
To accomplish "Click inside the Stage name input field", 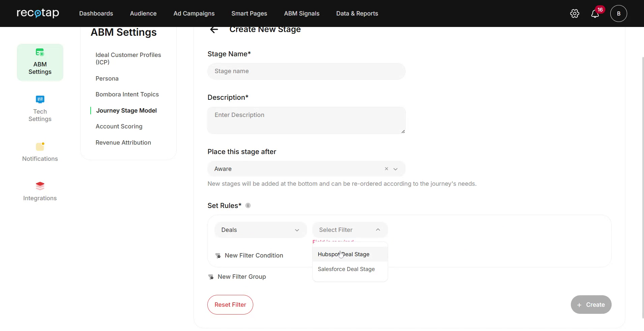I will tap(306, 71).
